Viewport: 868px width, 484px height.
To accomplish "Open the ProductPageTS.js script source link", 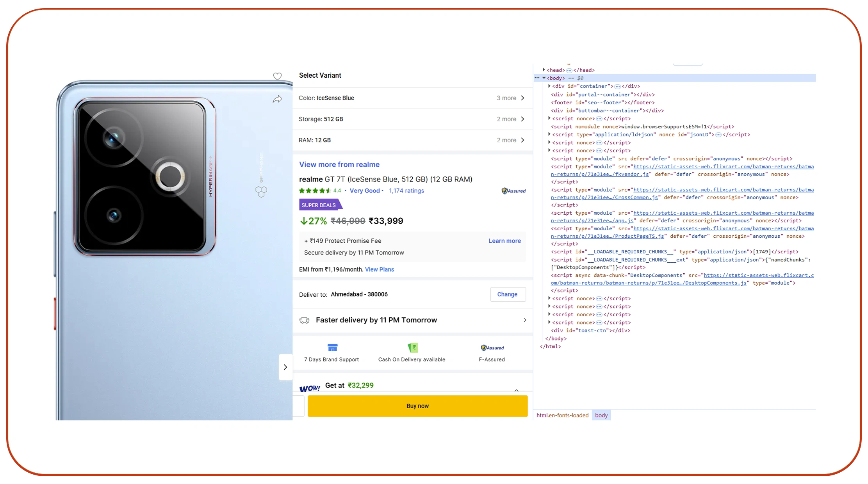I will (x=683, y=232).
